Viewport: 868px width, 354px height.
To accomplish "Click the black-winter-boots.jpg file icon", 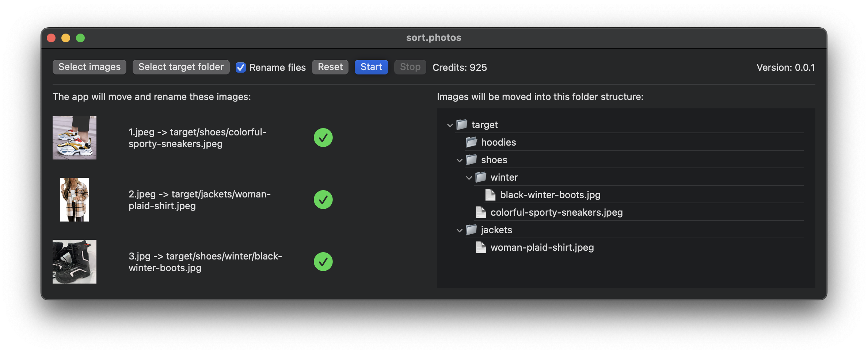I will point(490,195).
